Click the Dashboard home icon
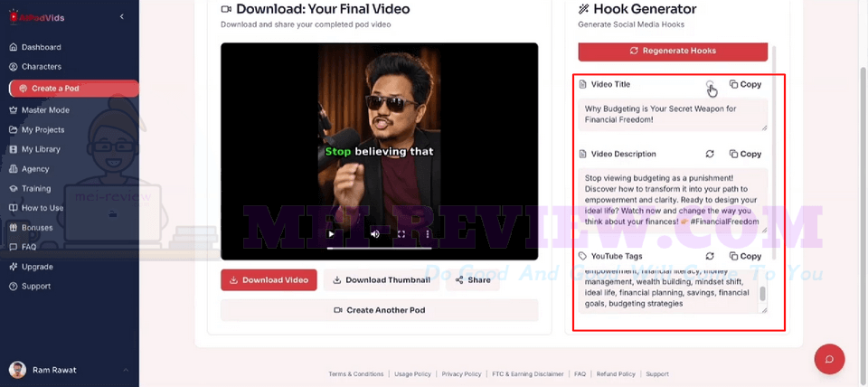Screen dimensions: 868x387 coord(14,47)
